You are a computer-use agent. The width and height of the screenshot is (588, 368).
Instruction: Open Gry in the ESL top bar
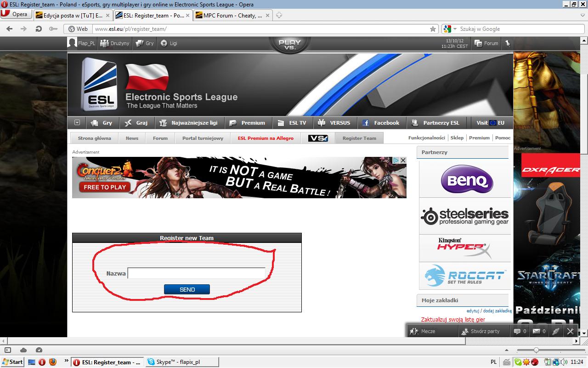click(x=145, y=43)
